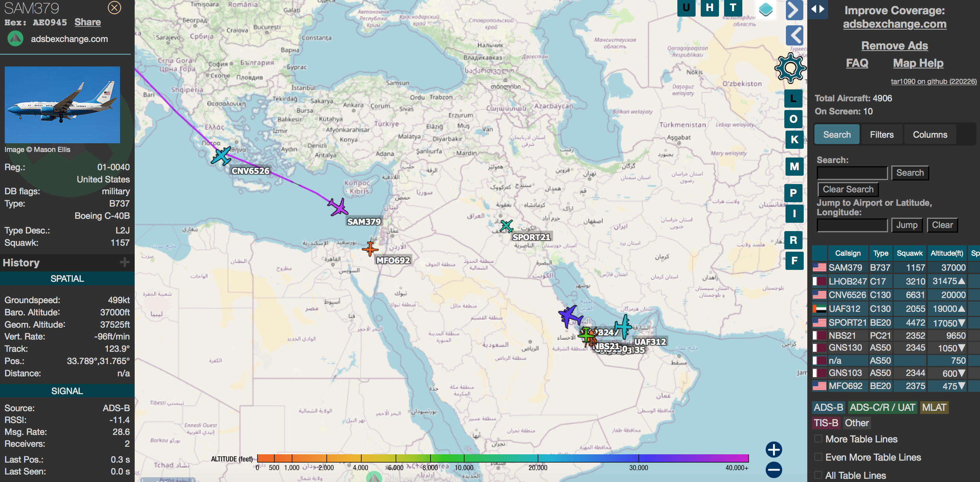Toggle the I button on map
Screen dimensions: 980x482
(x=794, y=214)
